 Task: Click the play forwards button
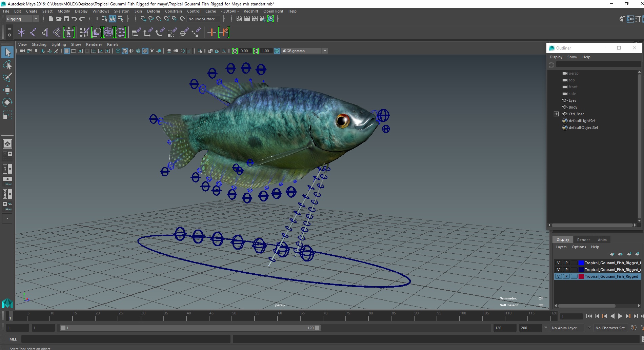pos(620,316)
